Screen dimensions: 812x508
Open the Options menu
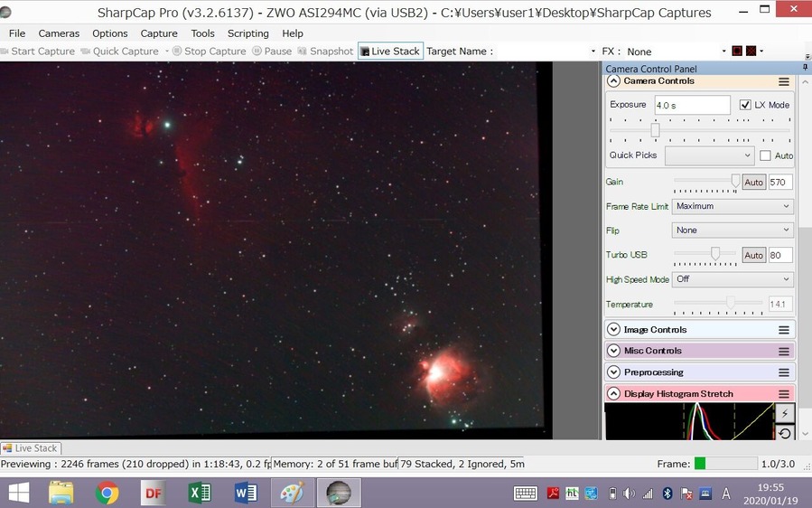pyautogui.click(x=110, y=33)
